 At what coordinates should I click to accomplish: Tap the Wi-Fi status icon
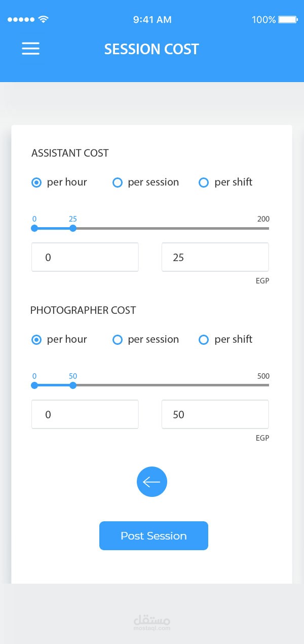coord(44,20)
